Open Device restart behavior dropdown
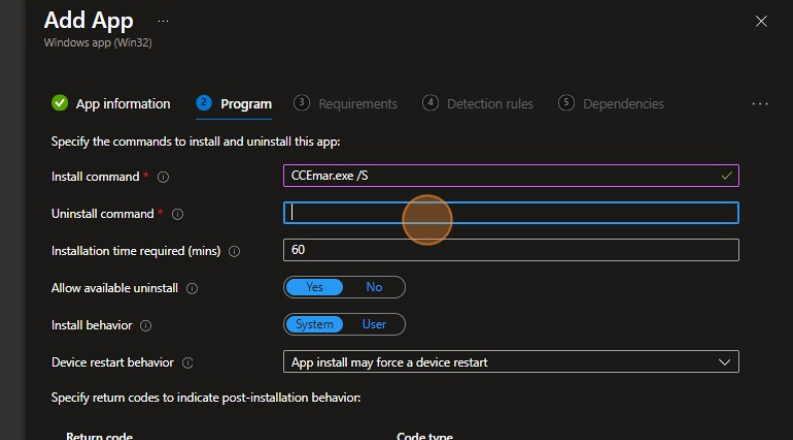Viewport: 793px width, 440px height. [x=511, y=362]
